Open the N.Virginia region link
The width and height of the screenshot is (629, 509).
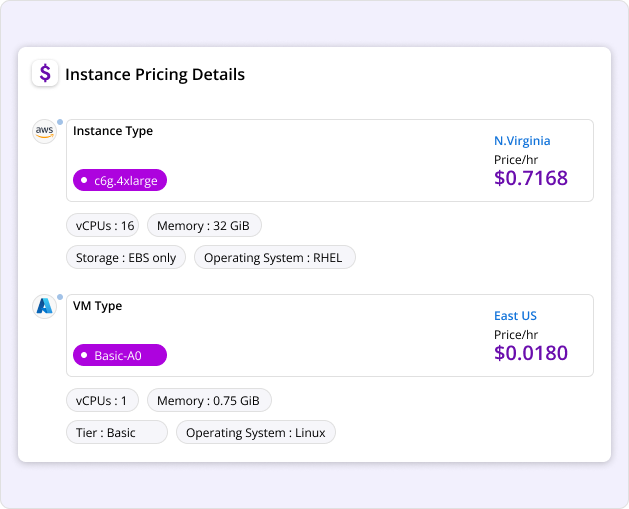522,141
